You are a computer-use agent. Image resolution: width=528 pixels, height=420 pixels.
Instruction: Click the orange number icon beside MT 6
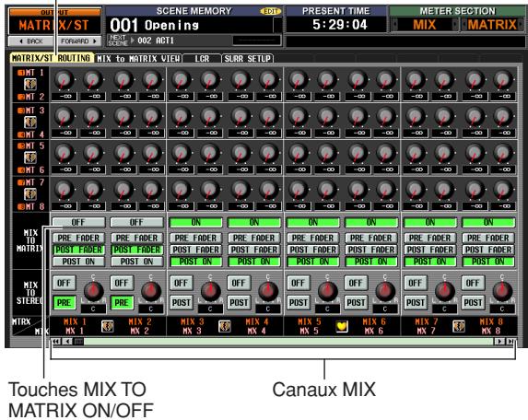(21, 170)
